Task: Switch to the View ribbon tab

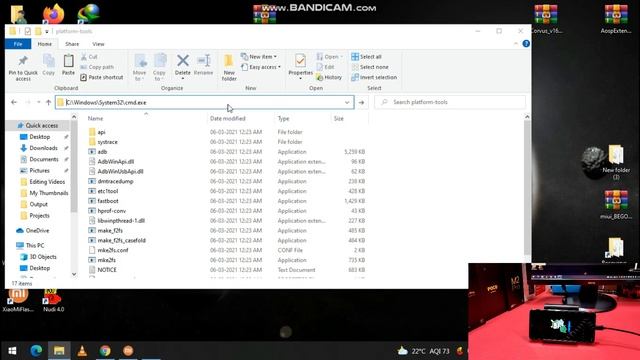Action: [x=98, y=44]
